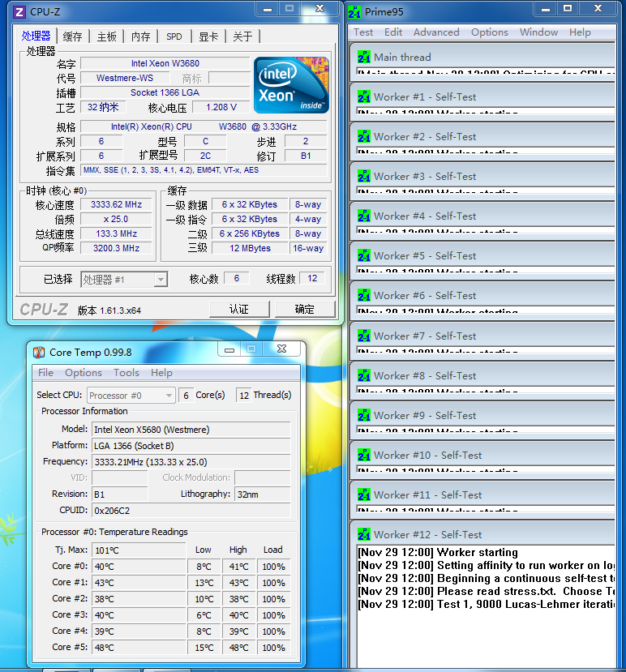626x672 pixels.
Task: Switch to the 关于 tab in CPU-Z
Action: [243, 36]
